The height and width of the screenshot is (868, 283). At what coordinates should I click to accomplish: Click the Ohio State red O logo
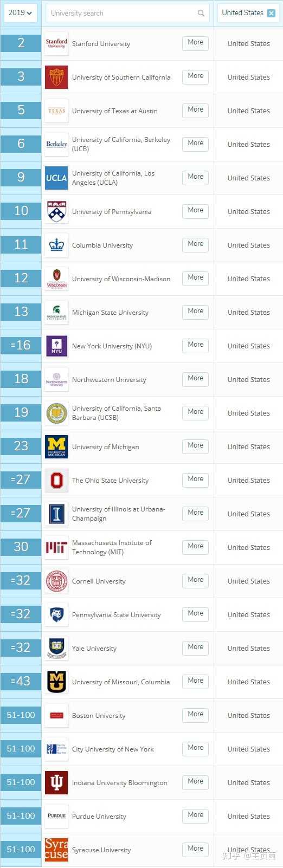(x=56, y=481)
